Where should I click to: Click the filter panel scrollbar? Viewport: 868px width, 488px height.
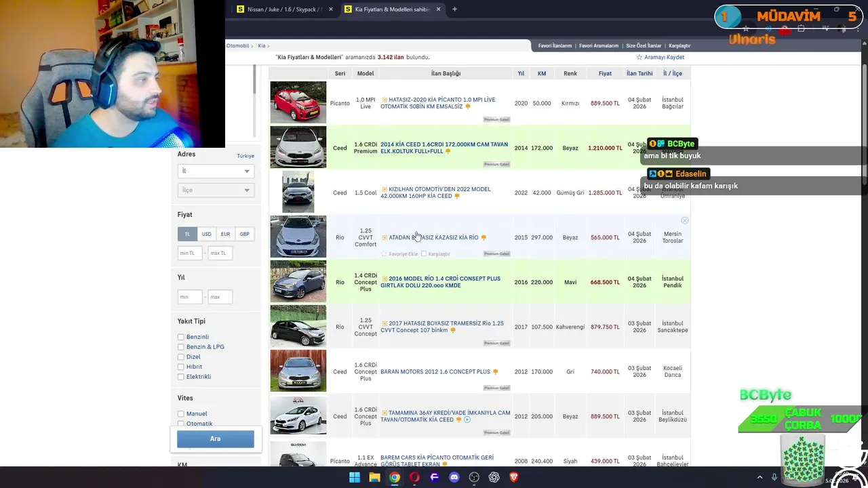[x=254, y=79]
